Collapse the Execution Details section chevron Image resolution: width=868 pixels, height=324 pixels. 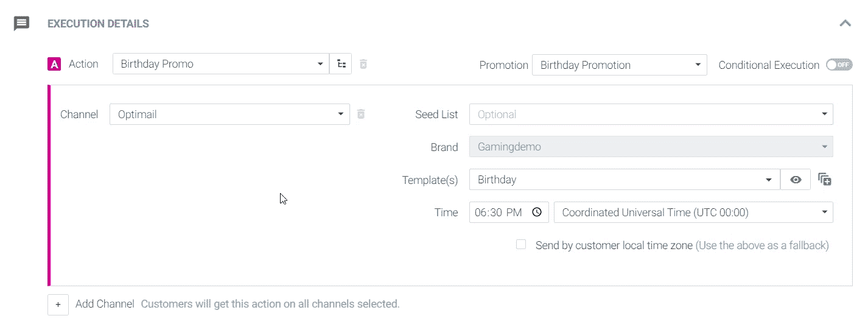pos(845,23)
